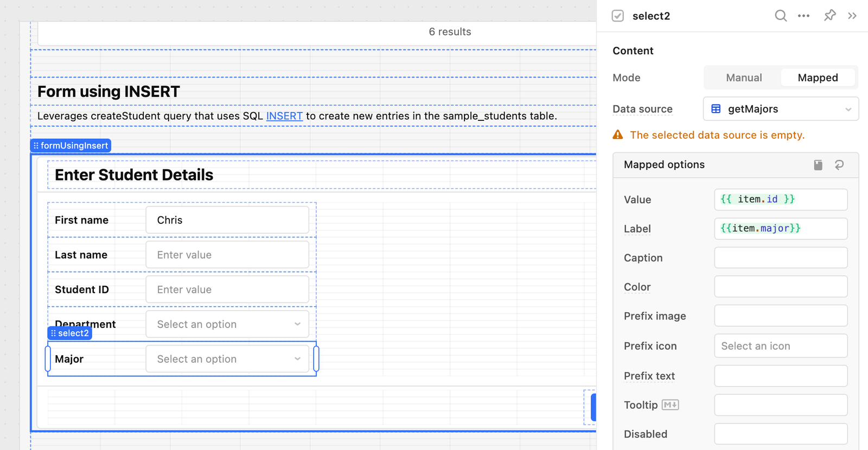The image size is (868, 450).
Task: Click the Major field label
Action: tap(69, 359)
